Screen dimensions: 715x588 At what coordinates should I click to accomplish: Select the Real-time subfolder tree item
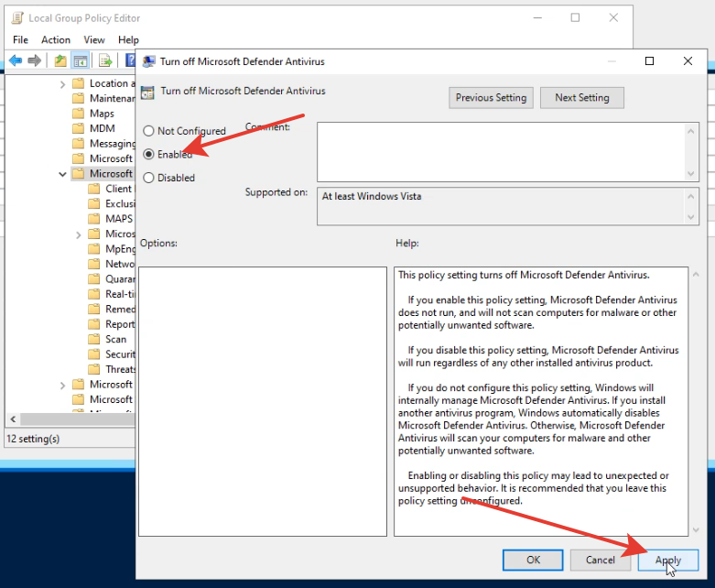tap(120, 294)
